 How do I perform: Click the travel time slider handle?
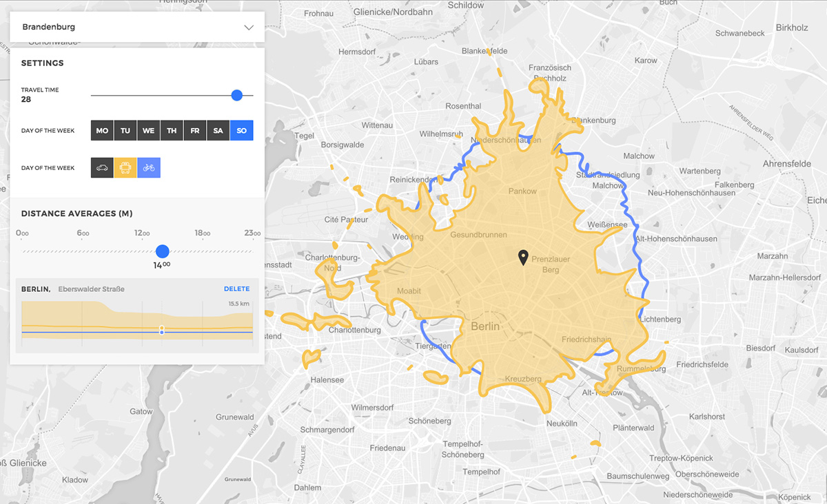(x=237, y=95)
